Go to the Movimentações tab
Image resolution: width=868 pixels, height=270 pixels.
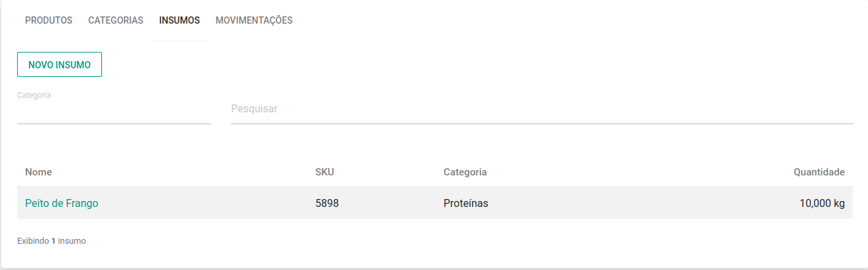tap(254, 20)
